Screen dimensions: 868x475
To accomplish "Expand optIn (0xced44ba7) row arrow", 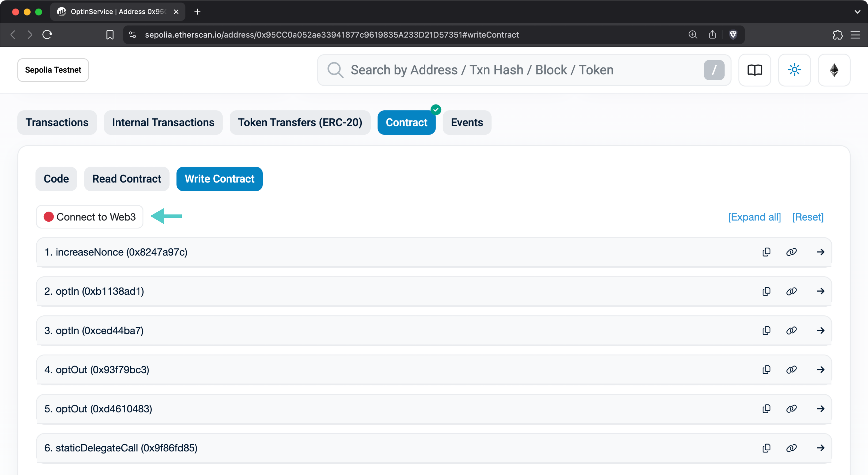I will (820, 331).
